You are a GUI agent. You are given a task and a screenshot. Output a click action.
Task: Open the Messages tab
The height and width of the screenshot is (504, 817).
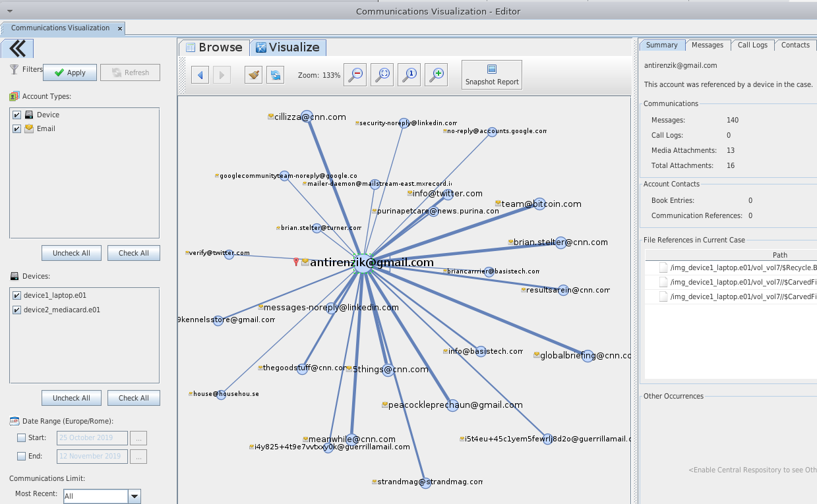[x=708, y=45]
